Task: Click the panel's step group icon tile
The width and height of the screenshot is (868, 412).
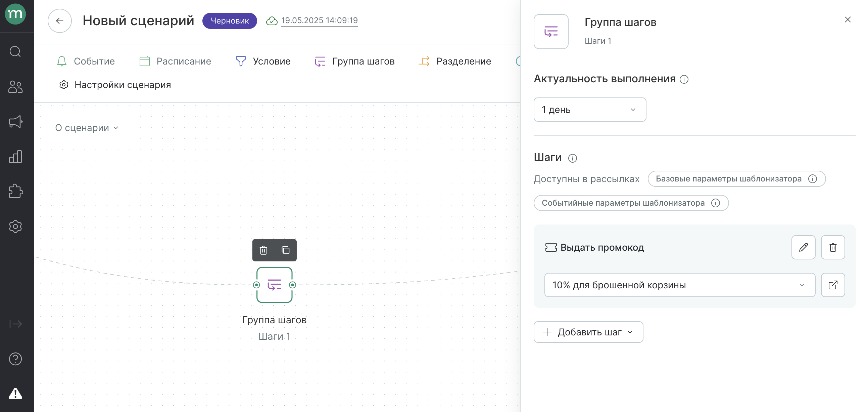Action: [551, 32]
